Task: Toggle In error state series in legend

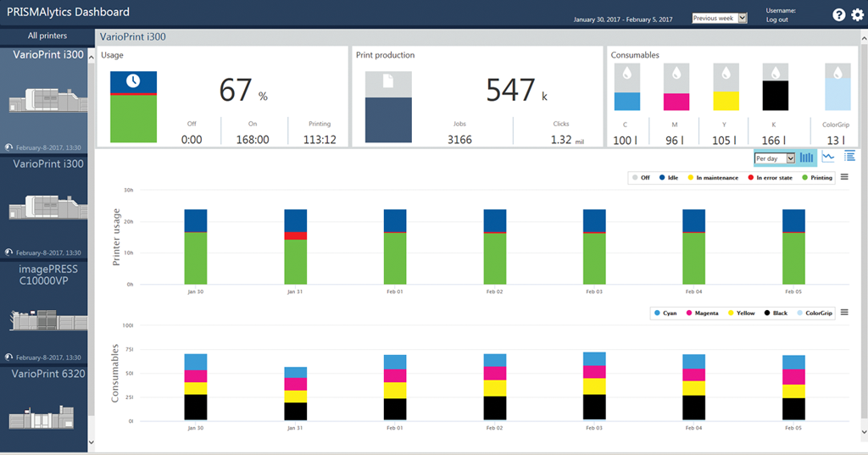Action: (770, 178)
